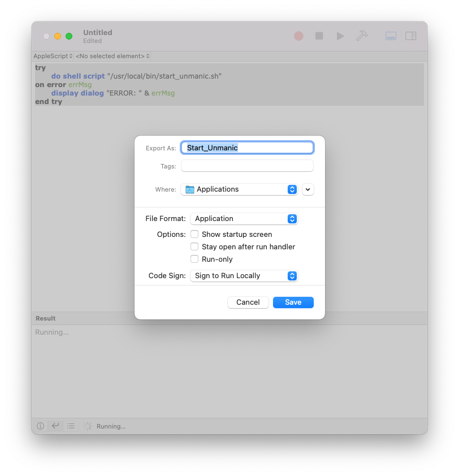Show description info icon in bottom bar
The width and height of the screenshot is (459, 476).
pyautogui.click(x=41, y=426)
